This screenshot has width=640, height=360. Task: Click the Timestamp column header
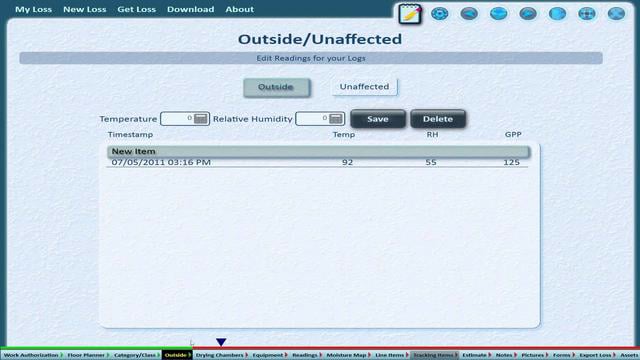[x=130, y=135]
